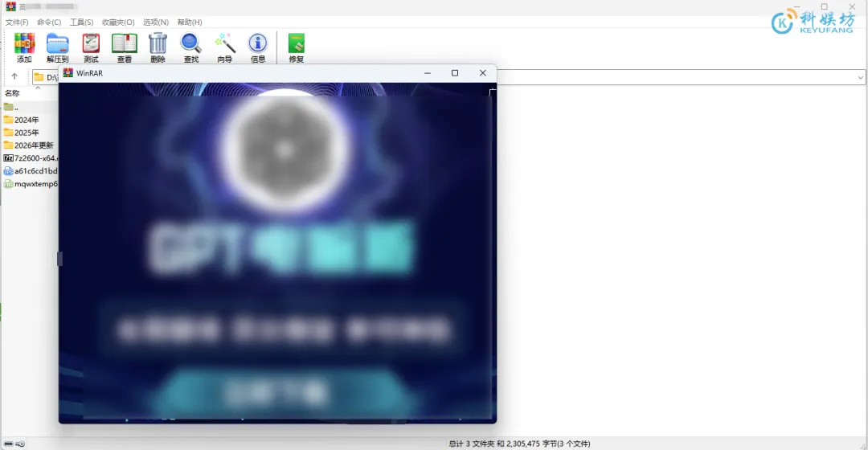868x450 pixels.
Task: Click the WinRAR logo in the main title bar
Action: click(10, 6)
